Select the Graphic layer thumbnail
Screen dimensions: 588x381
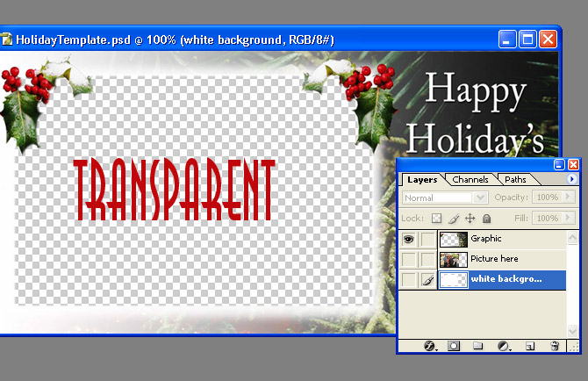tap(453, 239)
